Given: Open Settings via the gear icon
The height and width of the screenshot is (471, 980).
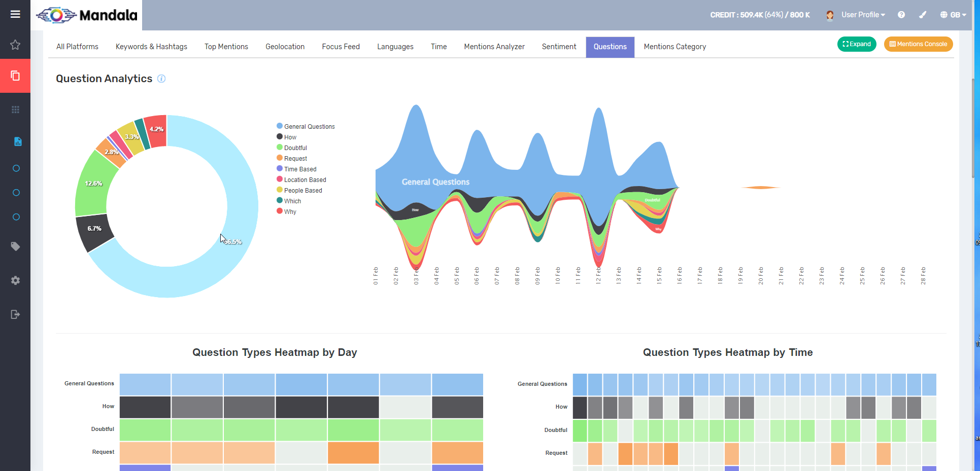Looking at the screenshot, I should click(x=15, y=280).
